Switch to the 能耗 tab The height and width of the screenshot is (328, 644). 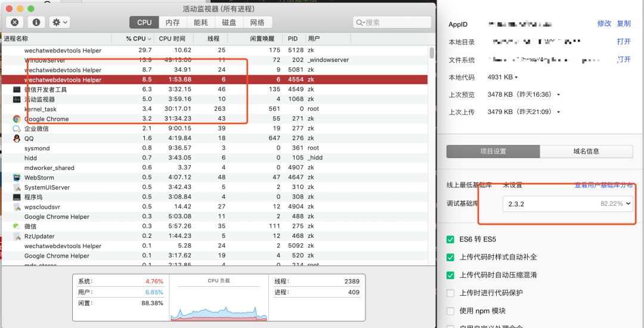(x=201, y=23)
